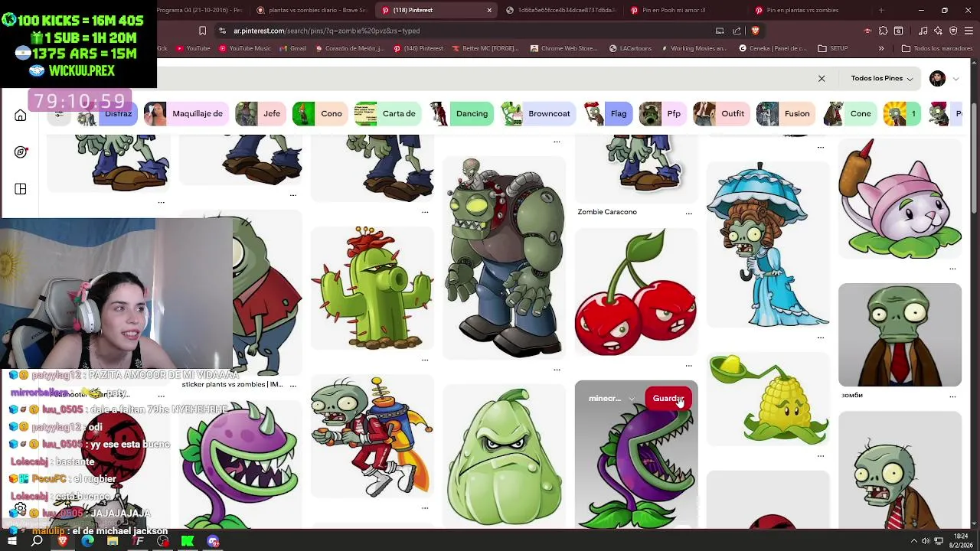Open the Brave main menu hamburger
Image resolution: width=980 pixels, height=551 pixels.
tap(969, 31)
